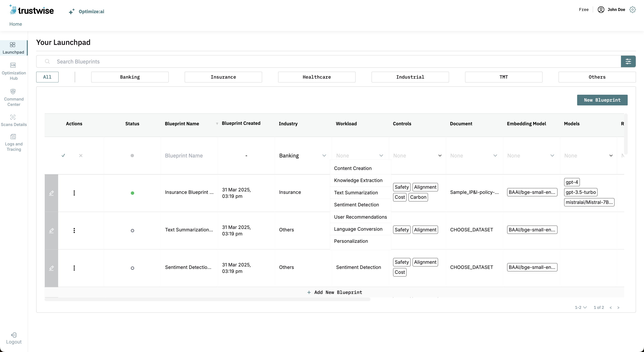Image resolution: width=644 pixels, height=352 pixels.
Task: Click the Logout icon
Action: click(x=14, y=335)
